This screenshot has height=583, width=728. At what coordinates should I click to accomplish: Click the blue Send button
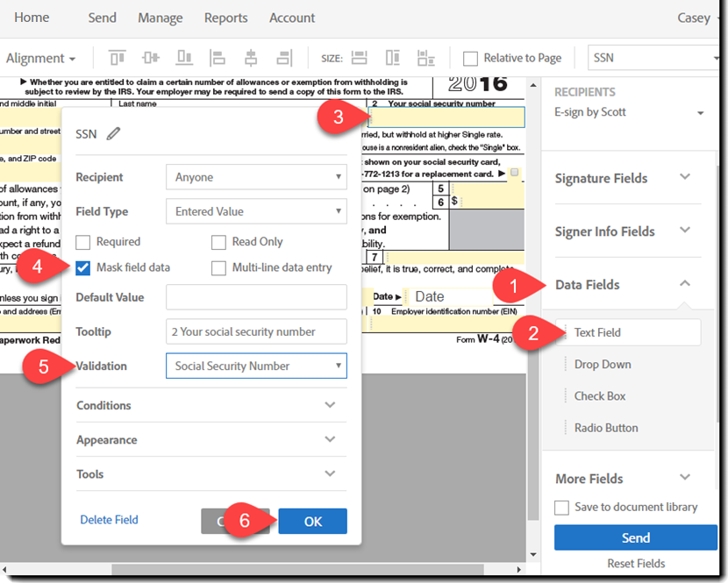point(636,537)
